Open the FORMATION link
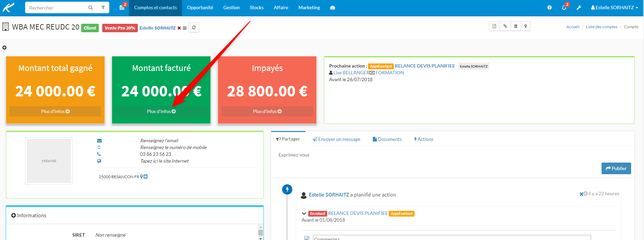Viewport: 644px width, 240px height. tap(390, 73)
